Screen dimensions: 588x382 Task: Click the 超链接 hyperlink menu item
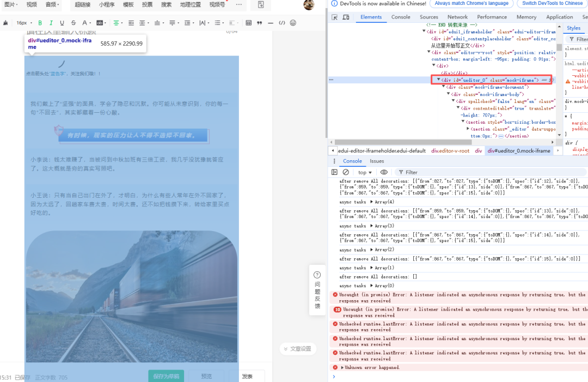[x=83, y=4]
